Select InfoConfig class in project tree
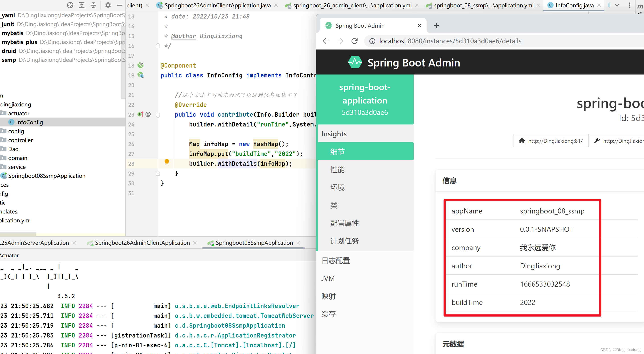 pos(29,122)
